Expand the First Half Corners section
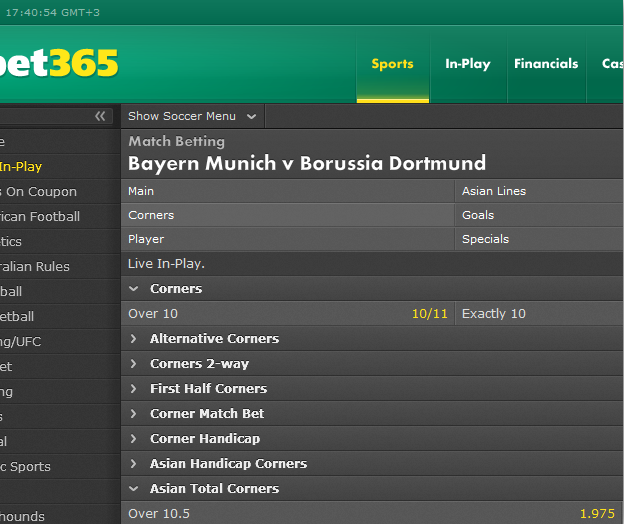Image resolution: width=624 pixels, height=524 pixels. (372, 389)
